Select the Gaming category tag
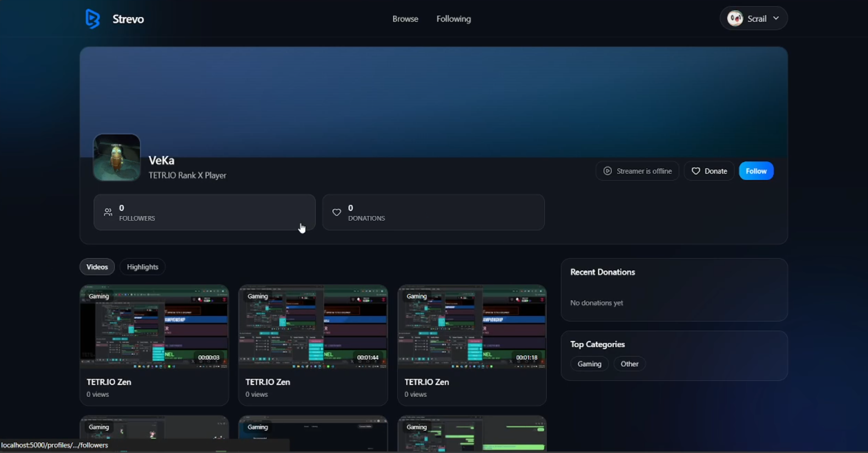 pos(589,364)
